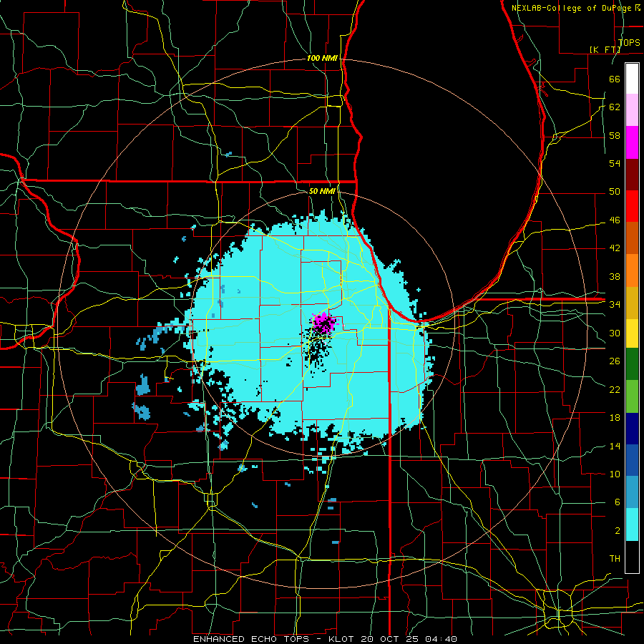Choose the gold legend swatch
The height and width of the screenshot is (644, 644).
tap(632, 302)
